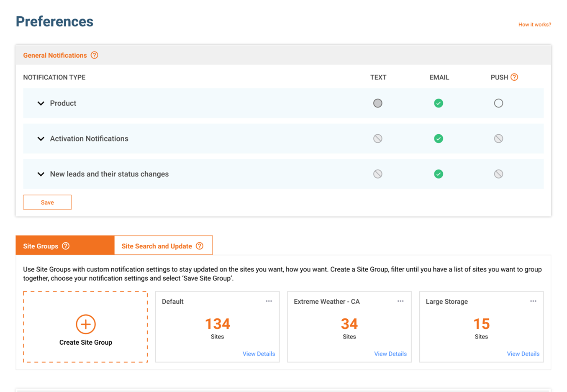
Task: Click the TEXT column header
Action: (378, 77)
